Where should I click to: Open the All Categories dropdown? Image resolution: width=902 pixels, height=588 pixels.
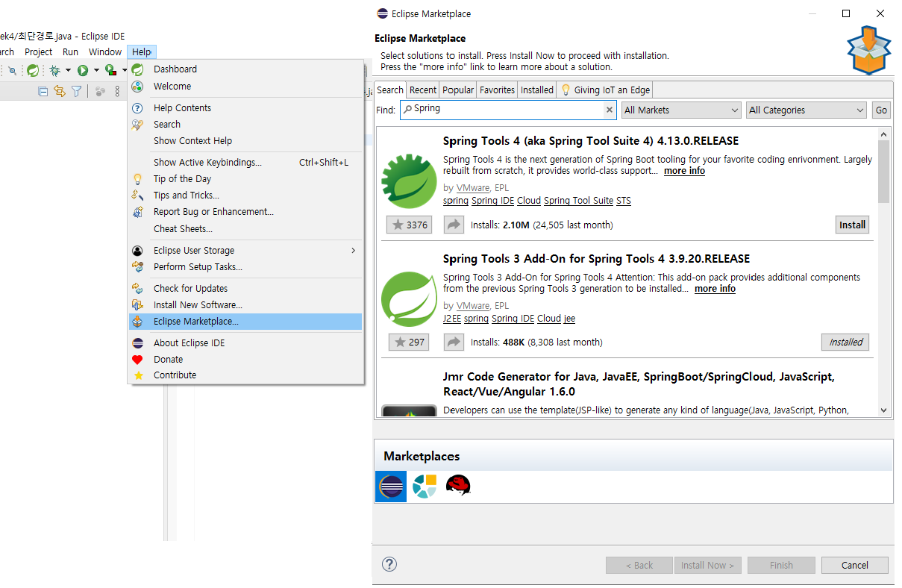(807, 110)
